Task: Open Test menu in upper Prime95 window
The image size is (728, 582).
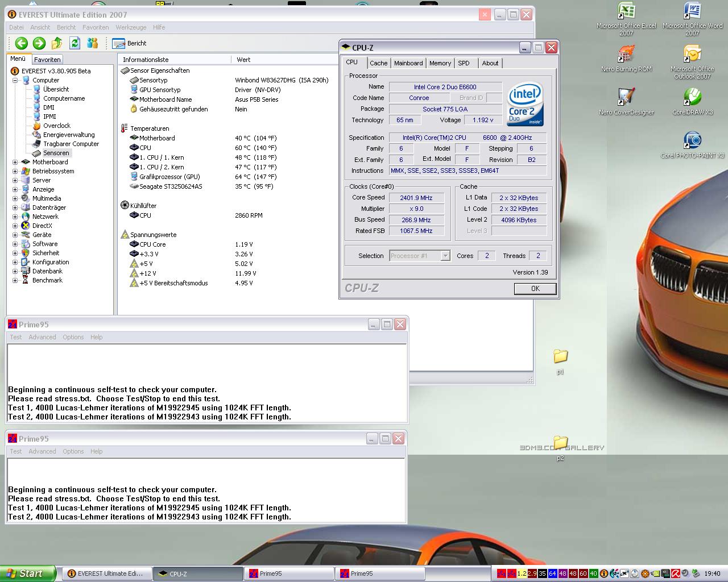Action: click(16, 337)
